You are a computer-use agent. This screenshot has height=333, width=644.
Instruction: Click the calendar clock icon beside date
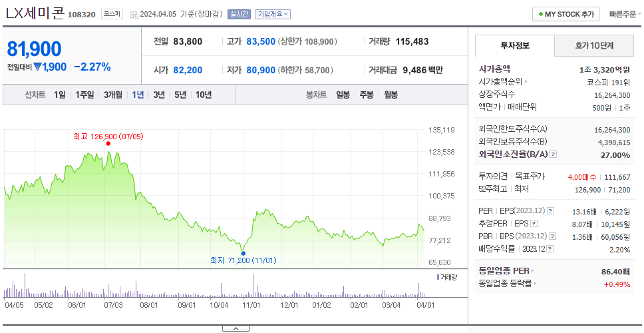click(x=134, y=15)
